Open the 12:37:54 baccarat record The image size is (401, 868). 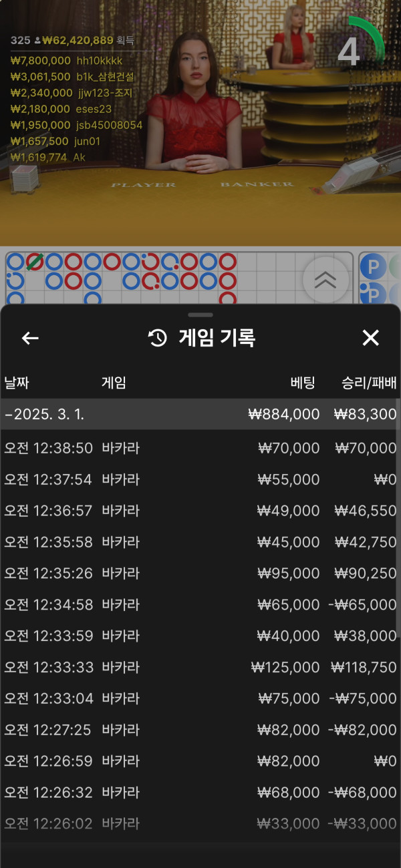(199, 479)
